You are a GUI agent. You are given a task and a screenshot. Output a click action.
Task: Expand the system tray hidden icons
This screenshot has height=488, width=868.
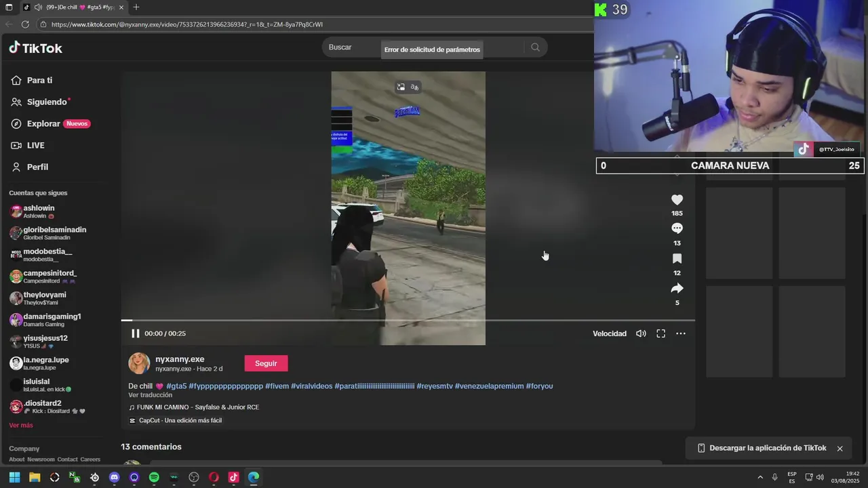(x=759, y=477)
